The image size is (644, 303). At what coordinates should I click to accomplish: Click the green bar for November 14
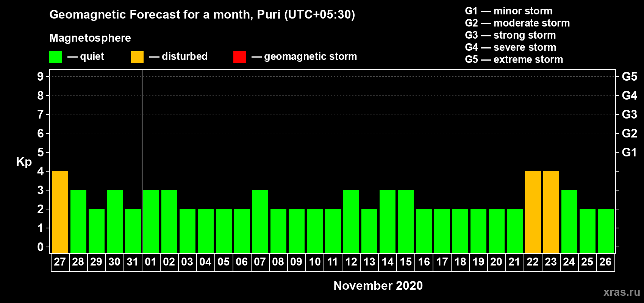click(388, 222)
